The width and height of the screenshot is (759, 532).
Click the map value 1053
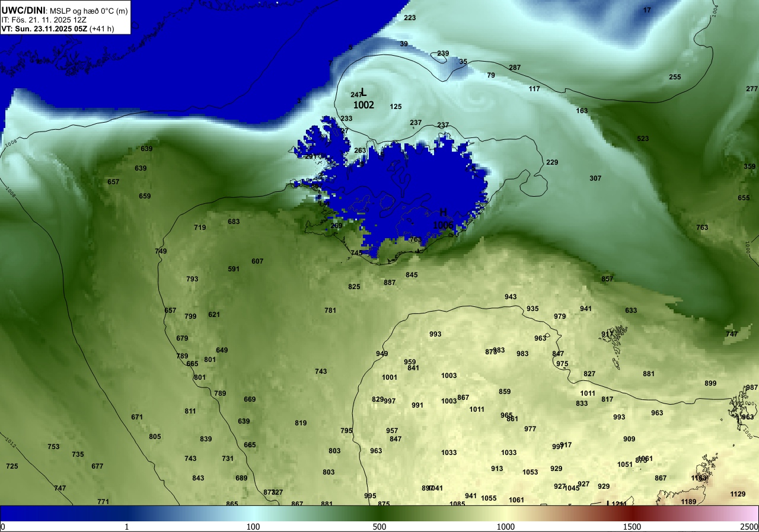pyautogui.click(x=530, y=472)
